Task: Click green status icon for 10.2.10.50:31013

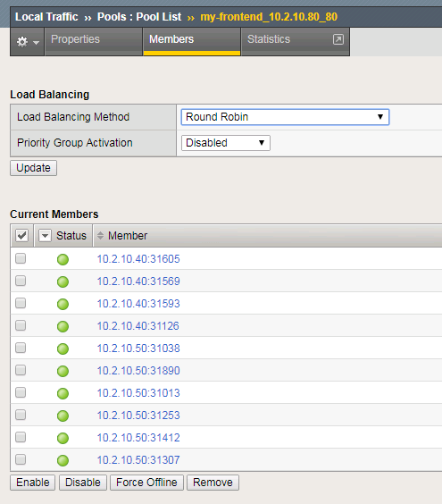Action: coord(63,393)
